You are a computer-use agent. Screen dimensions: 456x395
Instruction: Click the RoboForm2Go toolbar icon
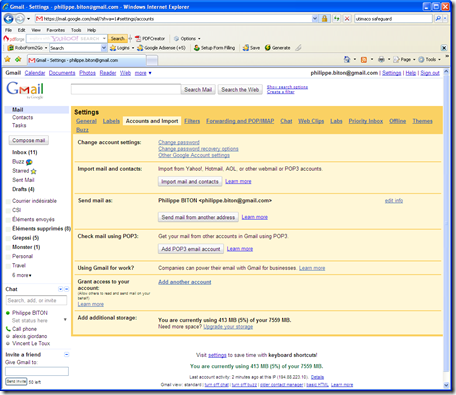click(11, 48)
